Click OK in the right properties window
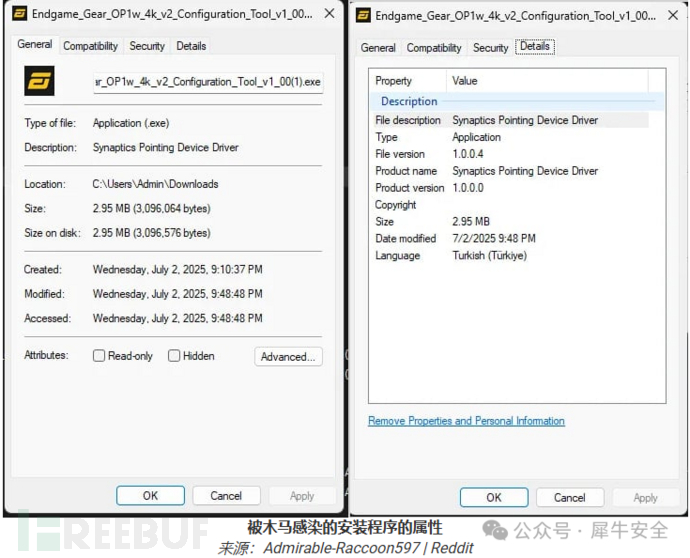The image size is (690, 558). 494,498
